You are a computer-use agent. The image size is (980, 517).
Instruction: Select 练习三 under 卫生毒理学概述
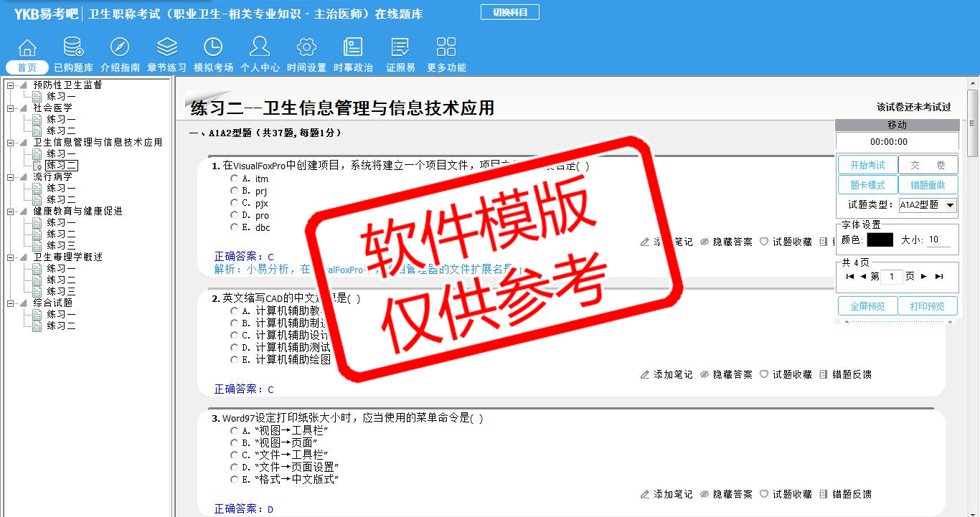click(x=61, y=291)
